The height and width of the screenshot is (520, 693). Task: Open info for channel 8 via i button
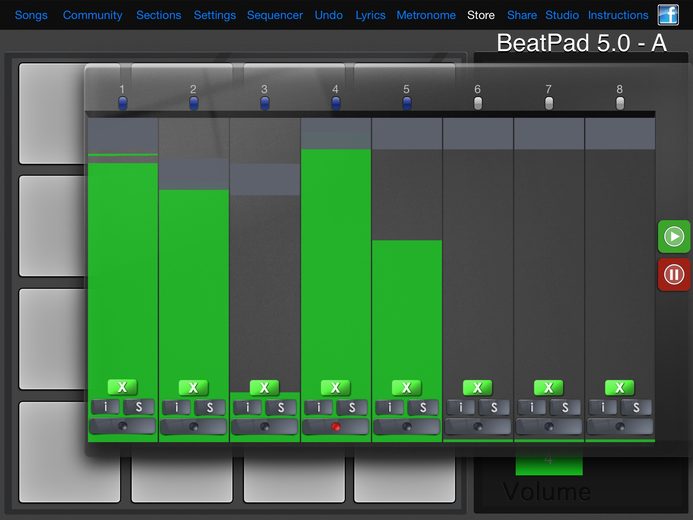point(603,407)
